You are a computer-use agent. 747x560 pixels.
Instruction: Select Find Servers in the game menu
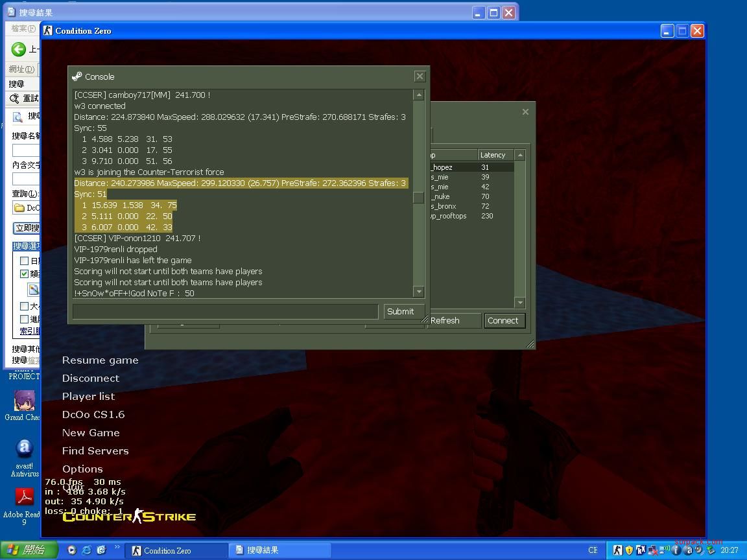95,450
